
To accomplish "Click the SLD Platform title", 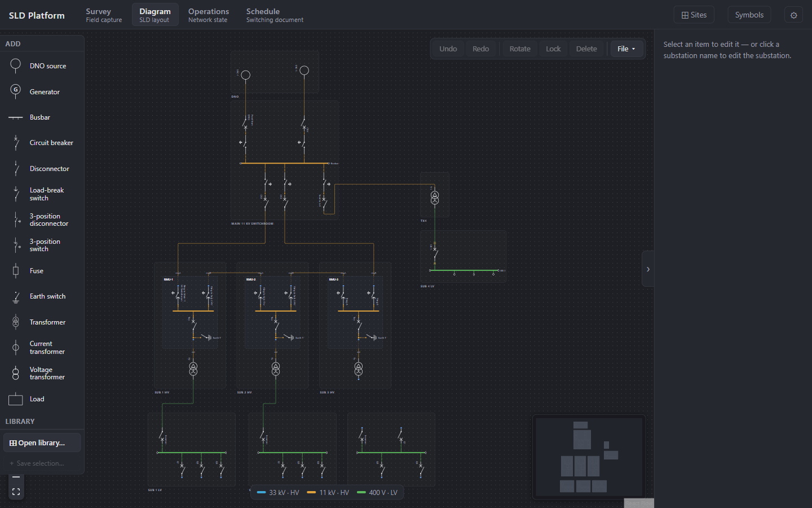I will pos(37,15).
